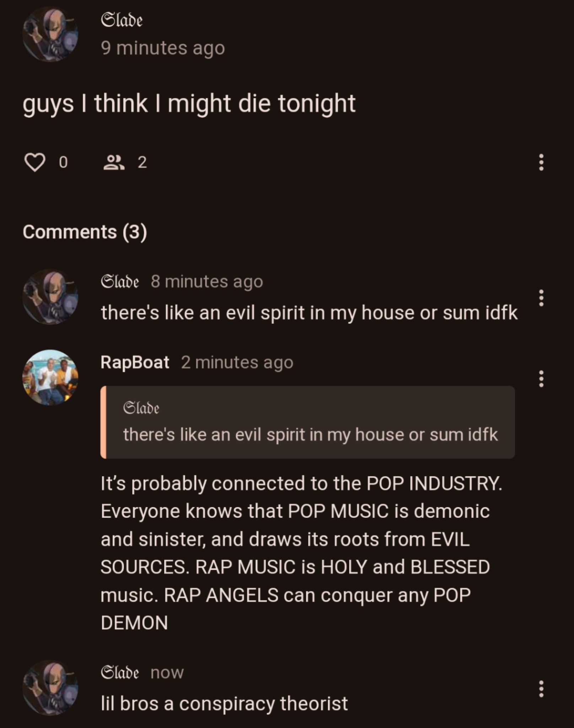
Task: Open Slade's username in the post header
Action: click(x=122, y=20)
